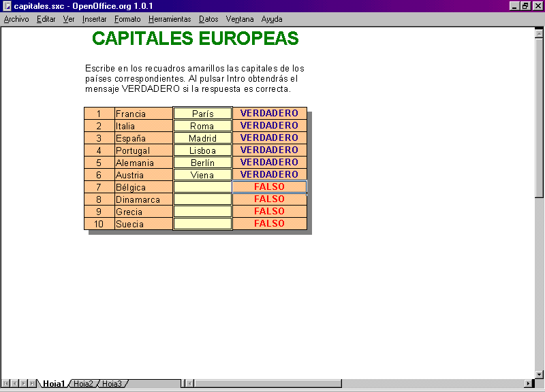Open the Formato menu
The width and height of the screenshot is (545, 392).
click(127, 19)
